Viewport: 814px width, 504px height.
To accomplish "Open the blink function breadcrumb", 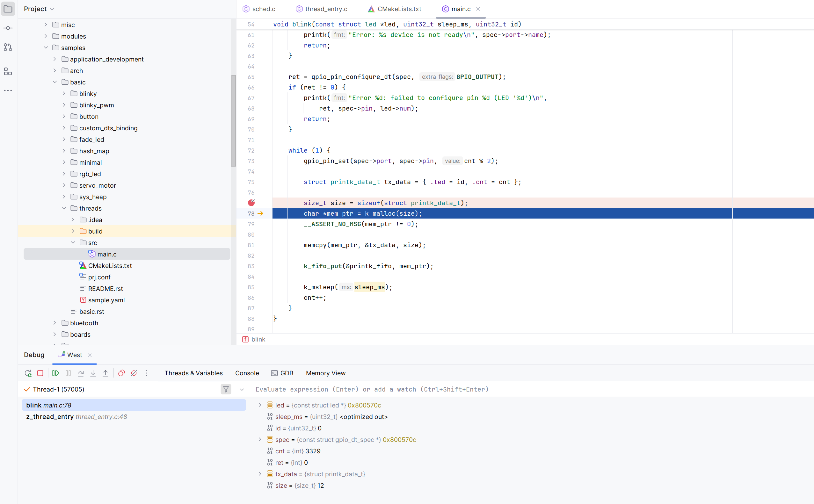I will [x=258, y=339].
